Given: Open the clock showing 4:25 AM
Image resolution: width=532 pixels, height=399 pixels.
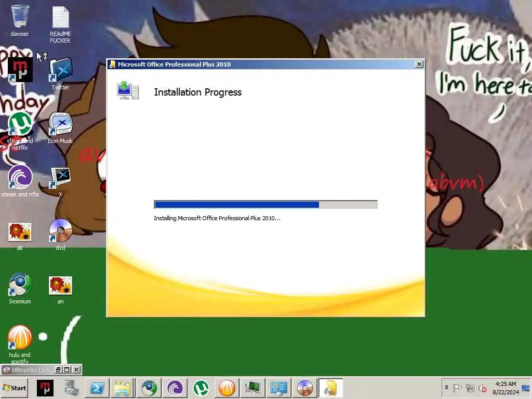Looking at the screenshot, I should click(x=506, y=388).
